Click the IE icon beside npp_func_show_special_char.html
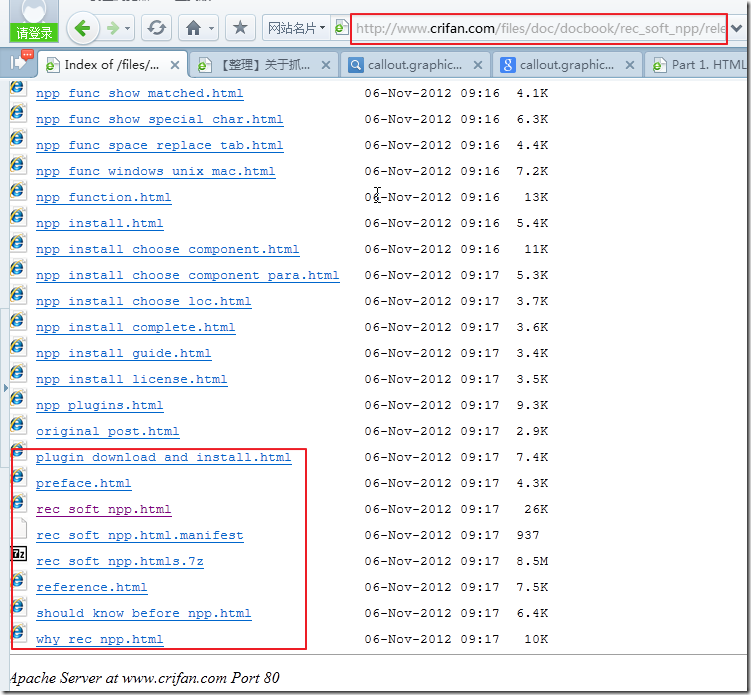This screenshot has height=695, width=751. pyautogui.click(x=18, y=112)
